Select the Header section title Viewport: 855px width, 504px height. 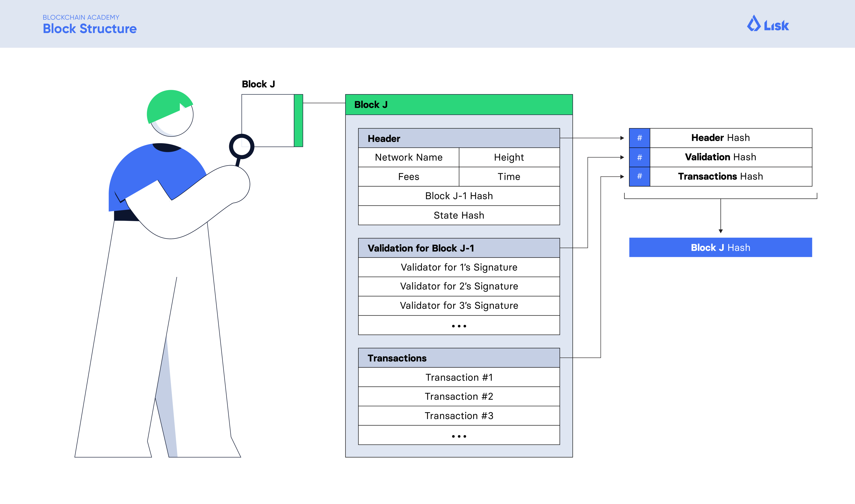tap(384, 139)
